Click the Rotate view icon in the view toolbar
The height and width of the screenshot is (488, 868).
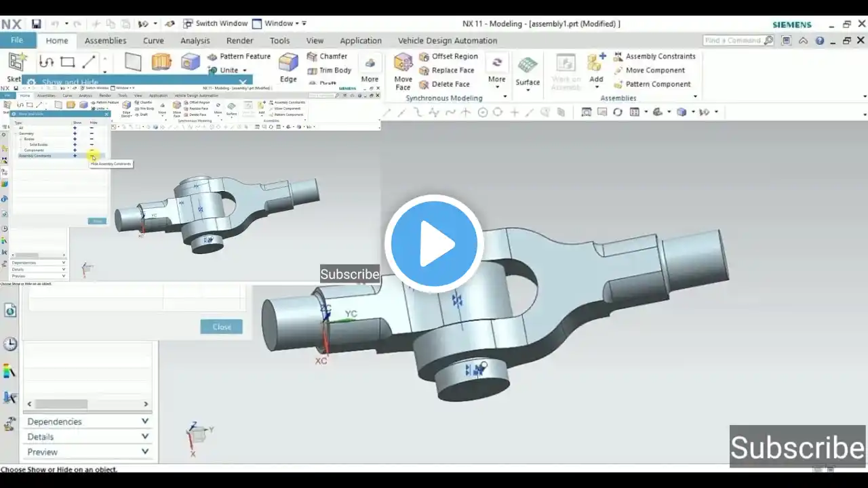[x=617, y=113]
